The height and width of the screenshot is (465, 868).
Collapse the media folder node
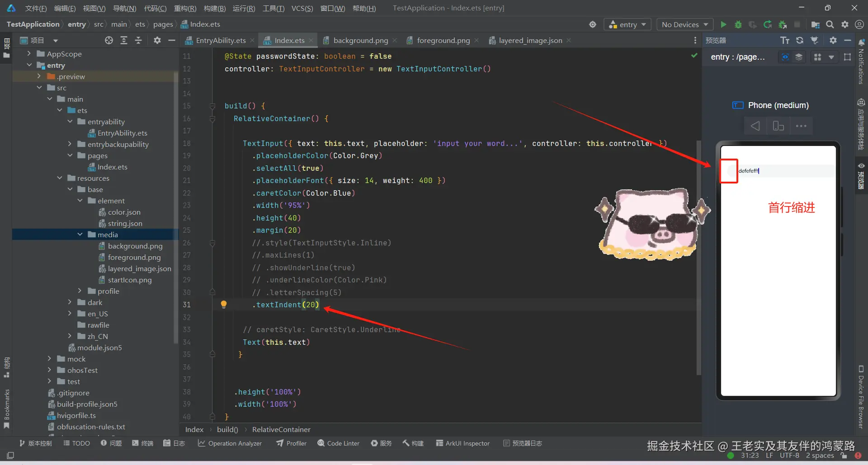tap(80, 235)
